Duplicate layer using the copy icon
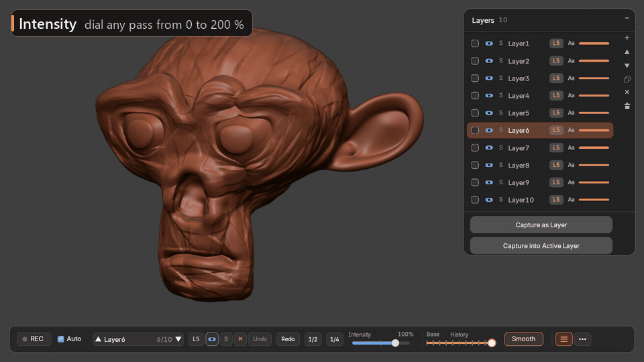 click(x=627, y=79)
